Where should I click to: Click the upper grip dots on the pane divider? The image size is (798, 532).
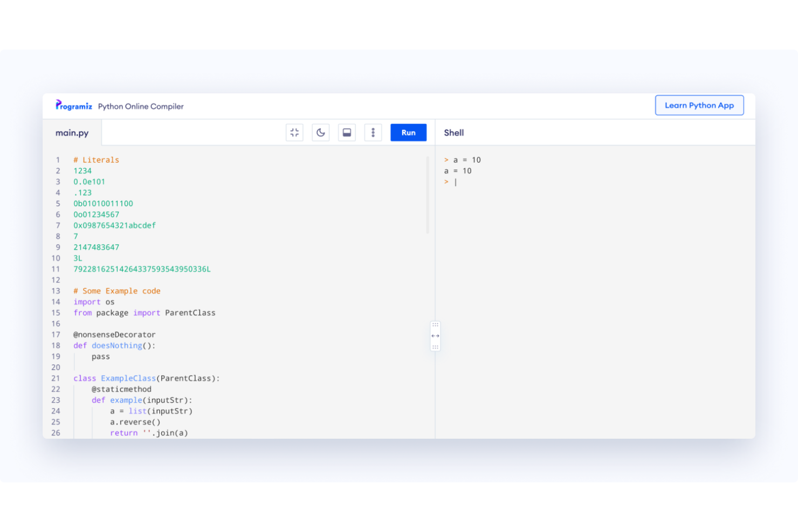[435, 324]
